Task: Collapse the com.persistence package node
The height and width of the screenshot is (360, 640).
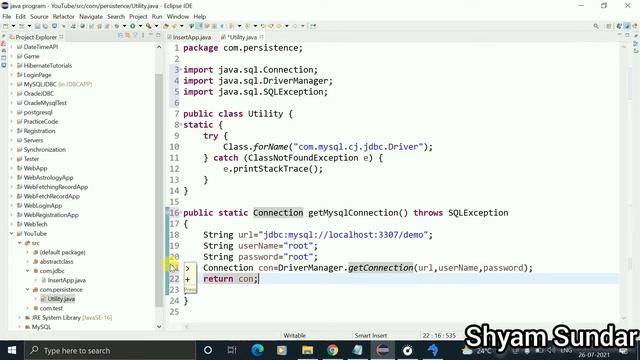Action: point(28,289)
